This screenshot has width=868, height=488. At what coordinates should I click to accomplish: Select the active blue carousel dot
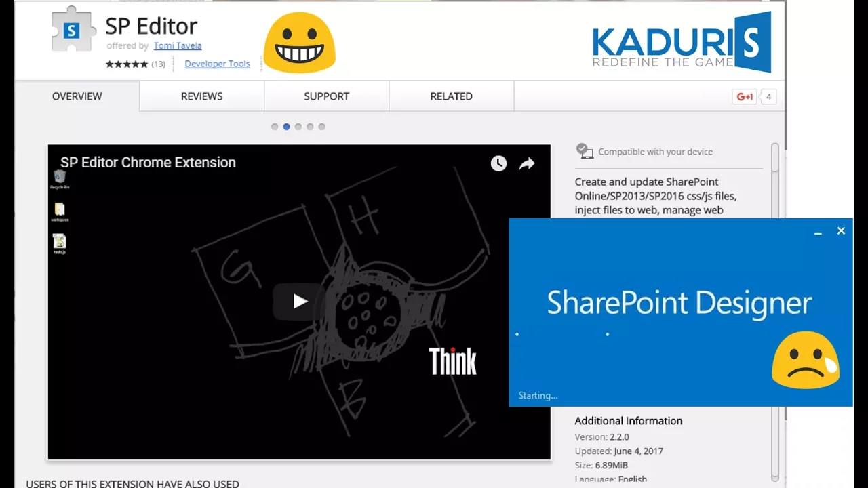pyautogui.click(x=286, y=127)
